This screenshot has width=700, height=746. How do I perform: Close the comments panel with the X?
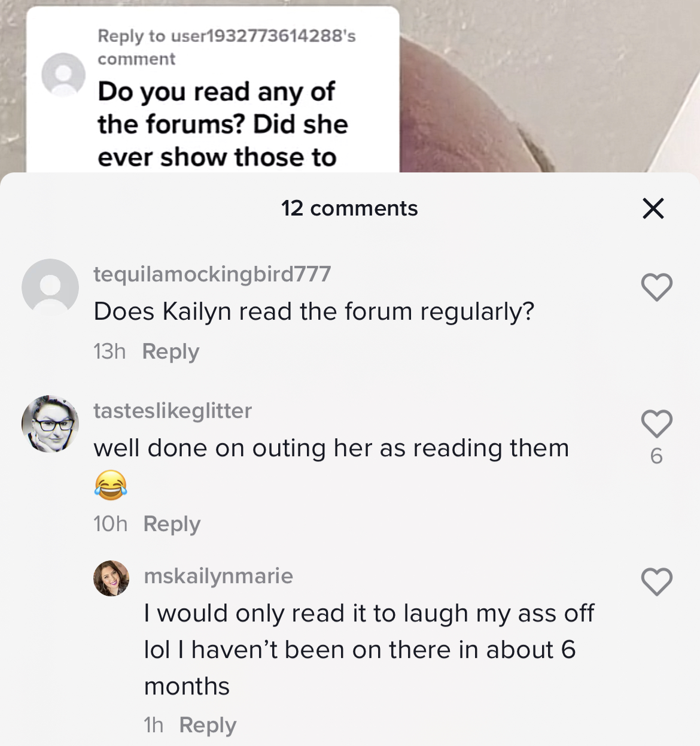[653, 208]
